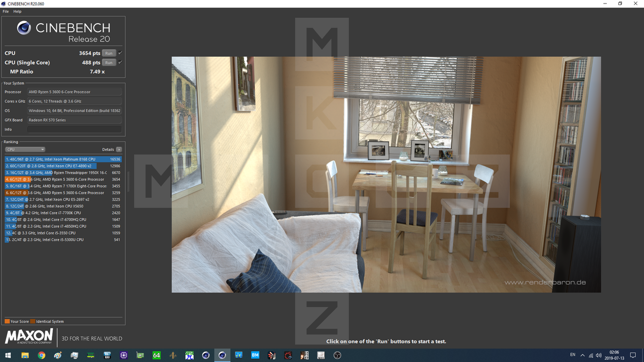Viewport: 644px width, 362px height.
Task: Click the Cinebench sphere logo icon
Action: tap(24, 28)
